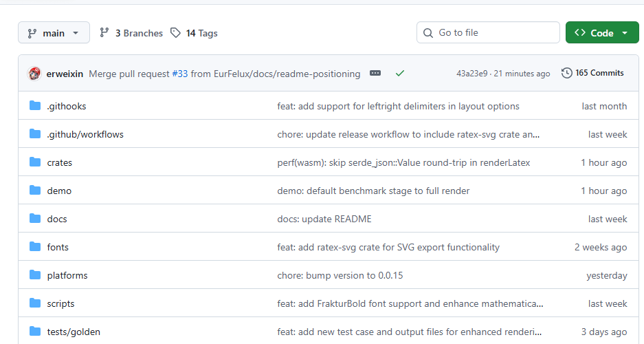Screen dimensions: 644x344
Task: Click the '2 weeks ago' timestamp for fonts
Action: pyautogui.click(x=601, y=247)
